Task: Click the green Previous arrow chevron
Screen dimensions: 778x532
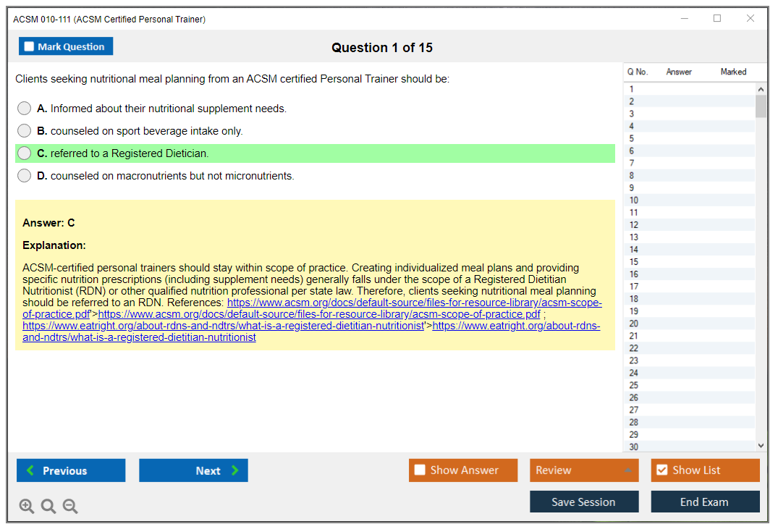Action: (x=29, y=470)
